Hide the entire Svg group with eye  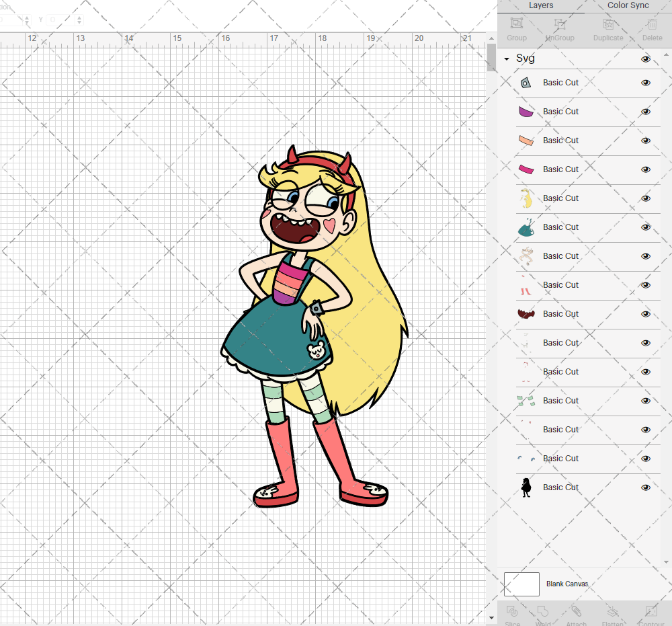[x=645, y=59]
